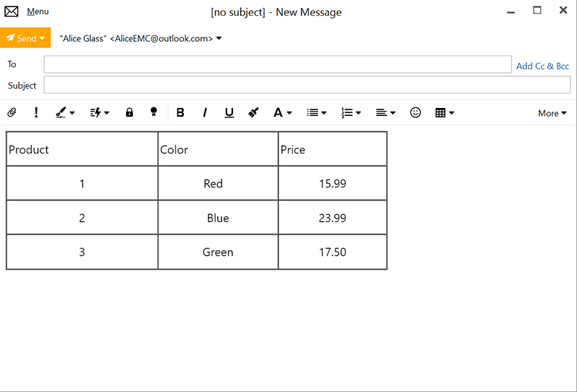The width and height of the screenshot is (577, 392).
Task: Insert an emoji with smiley icon
Action: pos(415,112)
